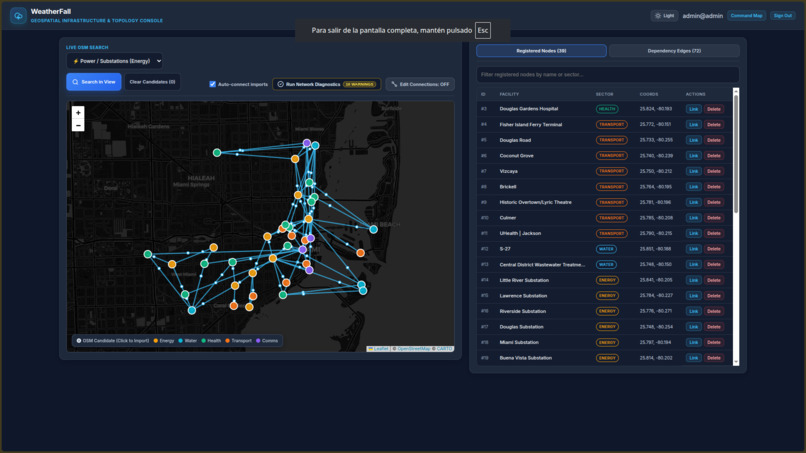Screen dimensions: 806x453
Task: Click the warnings badge in diagnostics button
Action: pos(359,84)
